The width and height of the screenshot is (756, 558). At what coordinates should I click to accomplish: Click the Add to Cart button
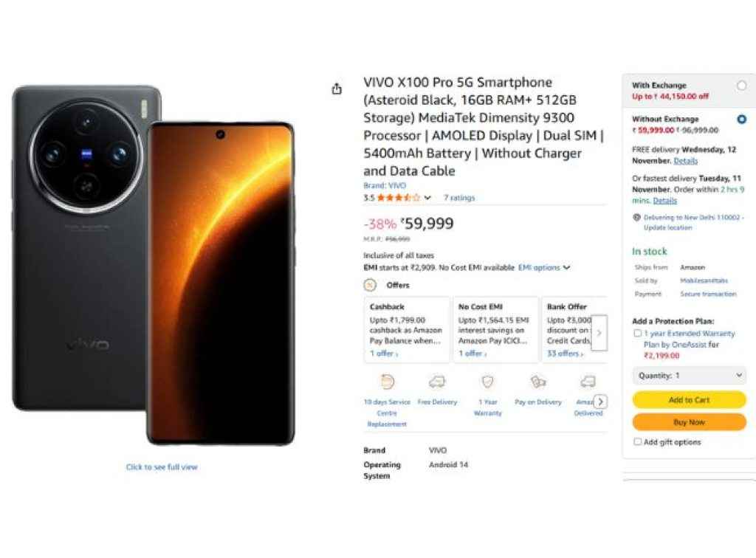(688, 399)
